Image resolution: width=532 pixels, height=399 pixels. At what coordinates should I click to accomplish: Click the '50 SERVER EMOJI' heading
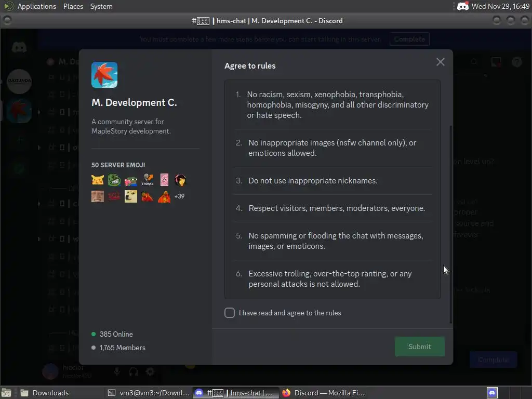(x=118, y=165)
